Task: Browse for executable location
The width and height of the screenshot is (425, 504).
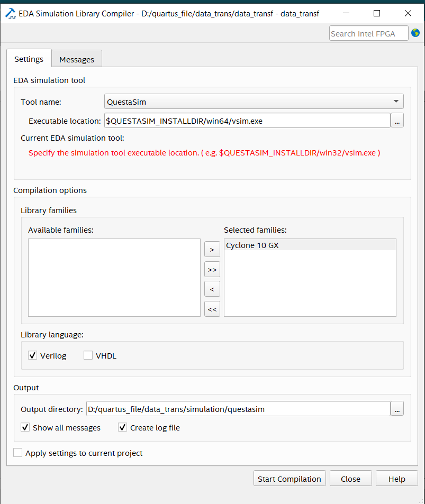Action: 397,121
